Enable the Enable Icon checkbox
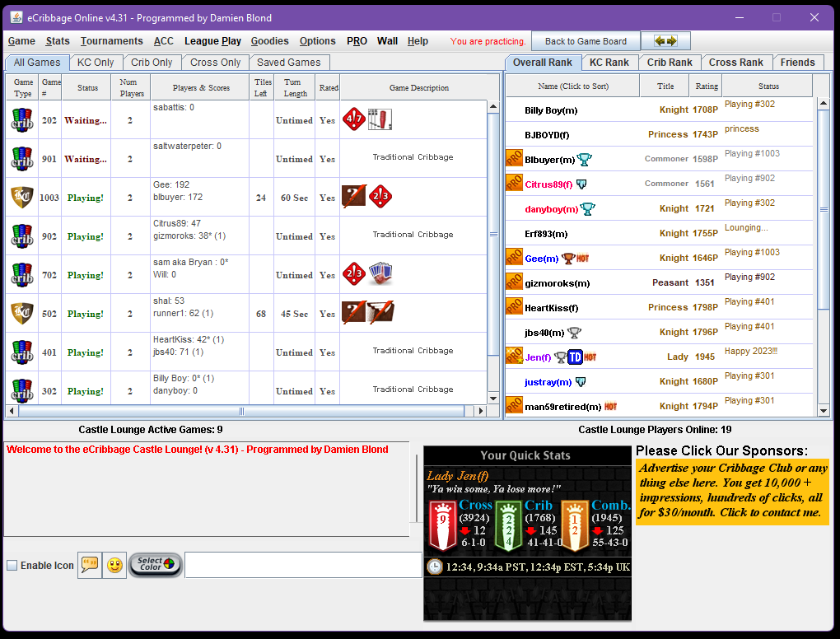This screenshot has width=840, height=639. click(x=12, y=566)
